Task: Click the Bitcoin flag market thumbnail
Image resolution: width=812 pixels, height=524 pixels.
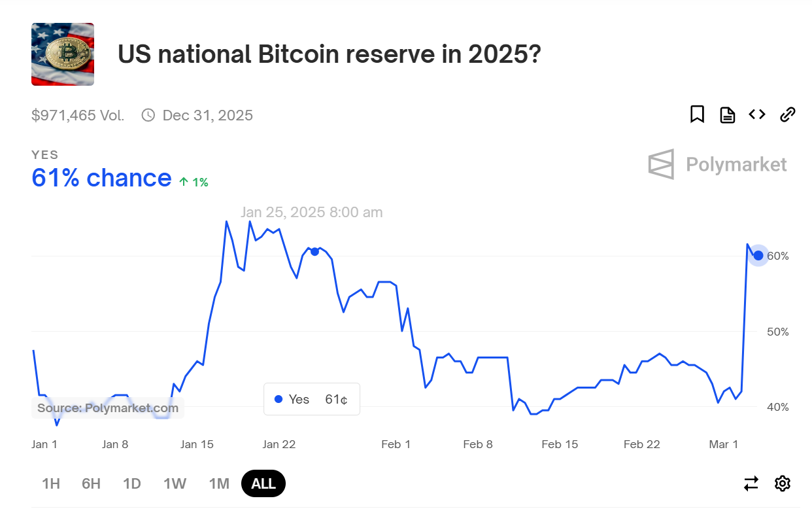Action: click(x=63, y=54)
